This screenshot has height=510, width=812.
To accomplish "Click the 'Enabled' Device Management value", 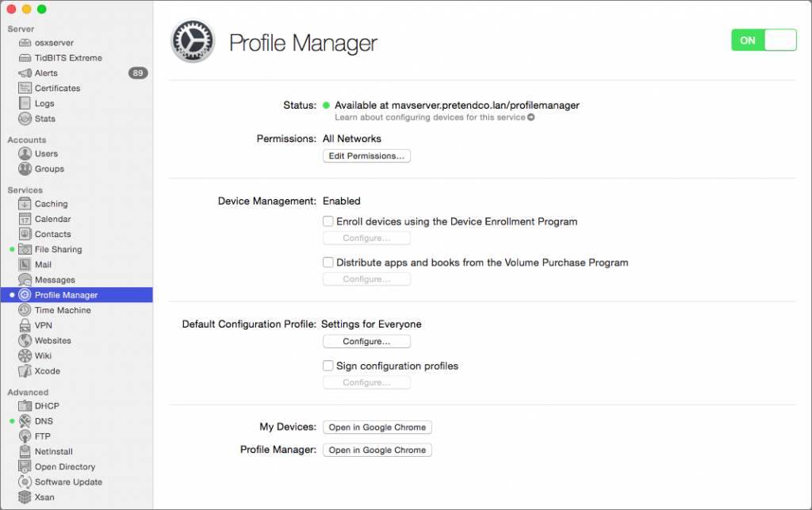I will click(341, 201).
